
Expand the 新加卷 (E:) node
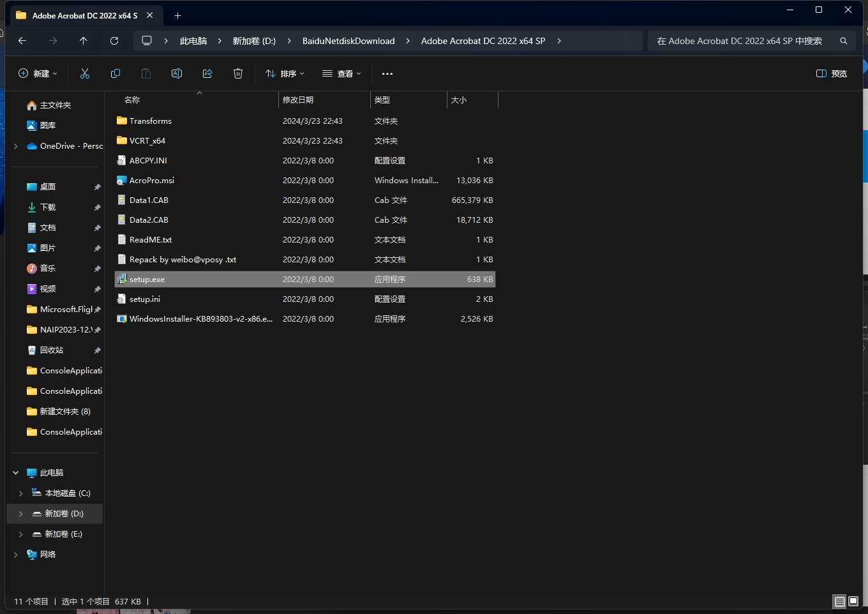click(x=21, y=534)
